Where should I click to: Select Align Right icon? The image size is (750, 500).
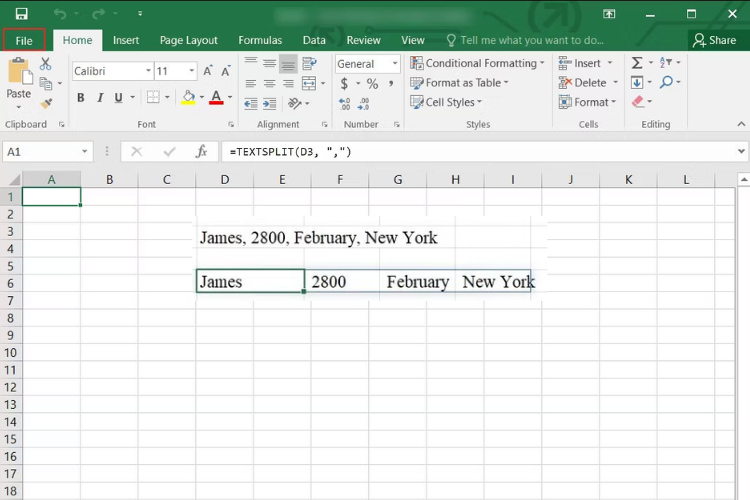click(x=288, y=84)
